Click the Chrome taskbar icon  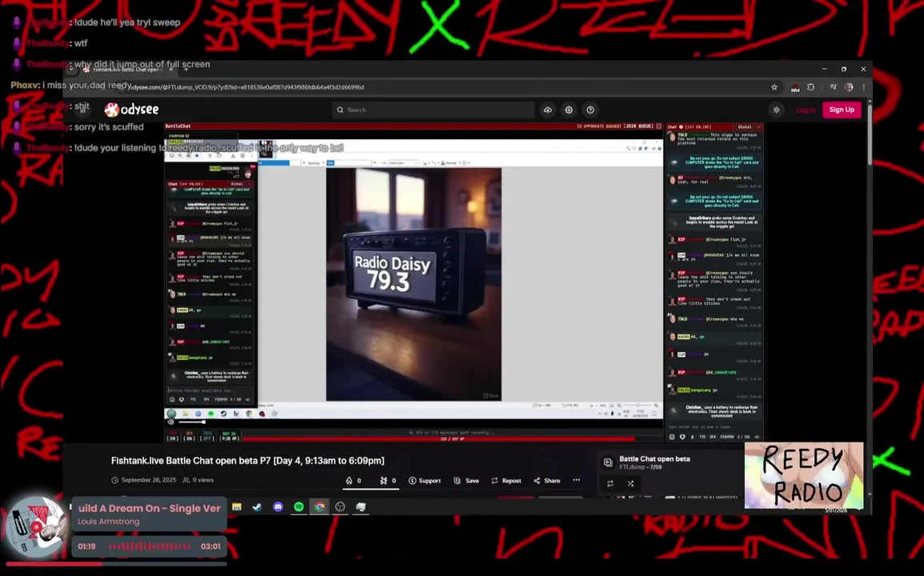(319, 506)
